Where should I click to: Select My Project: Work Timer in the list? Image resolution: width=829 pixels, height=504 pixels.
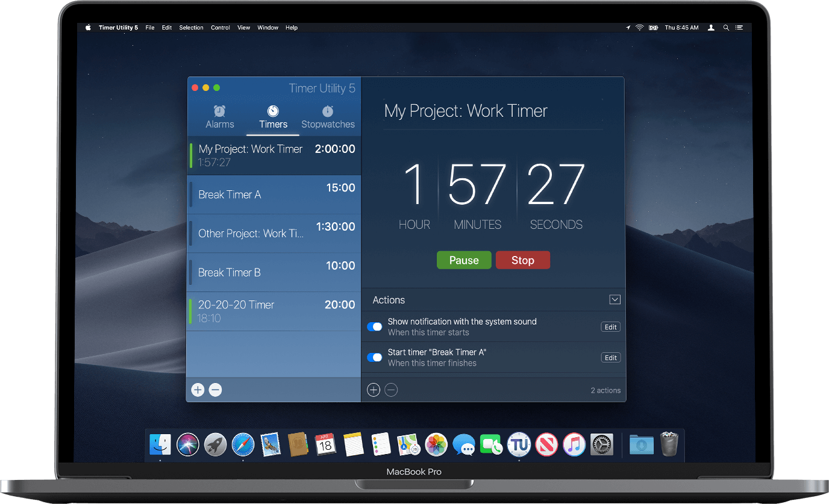(x=274, y=155)
